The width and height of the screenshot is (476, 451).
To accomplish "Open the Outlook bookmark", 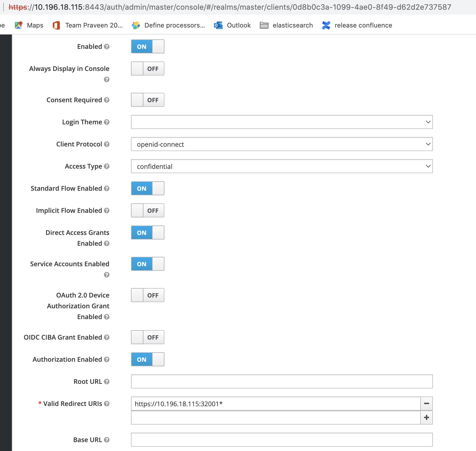I will click(x=232, y=25).
